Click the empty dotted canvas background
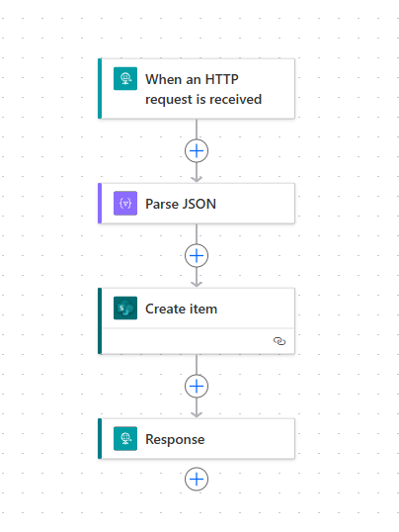 346,258
